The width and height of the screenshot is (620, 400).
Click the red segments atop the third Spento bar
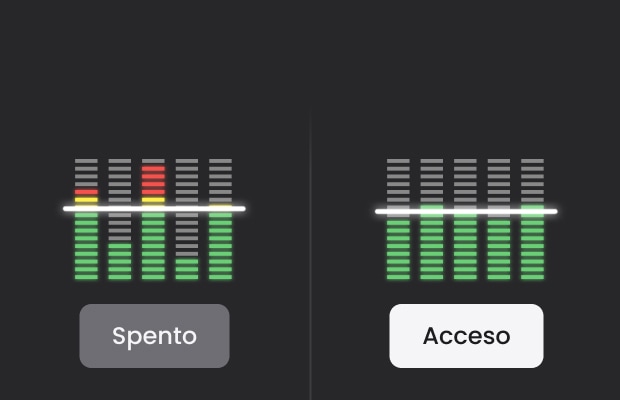click(x=153, y=180)
